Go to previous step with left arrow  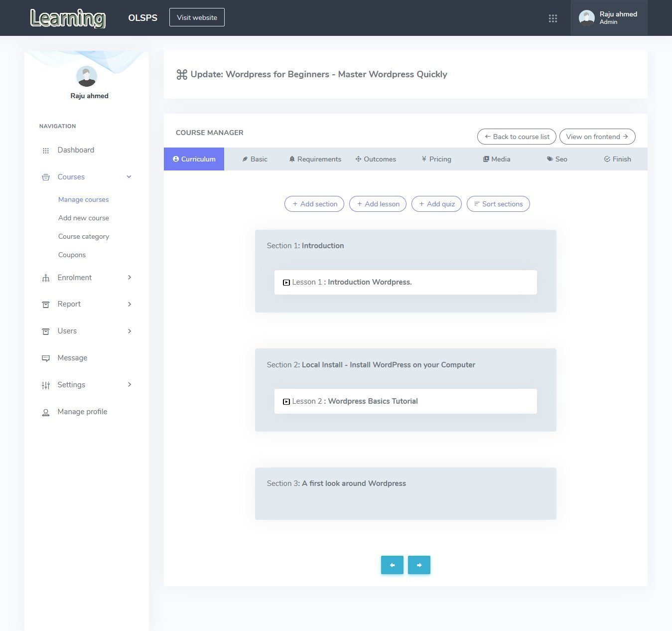click(392, 565)
